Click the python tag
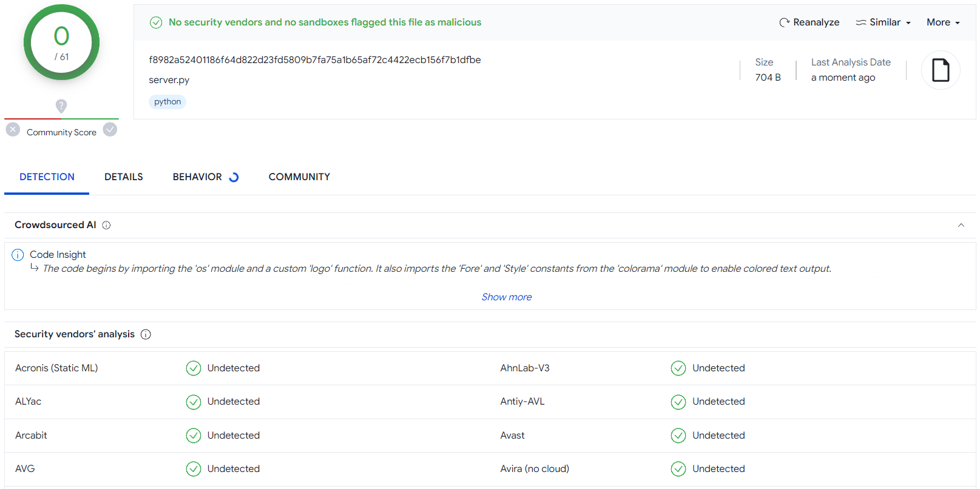Image resolution: width=980 pixels, height=489 pixels. point(167,102)
